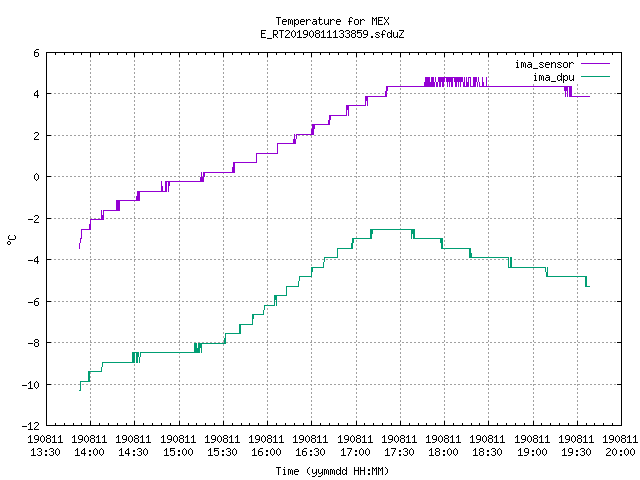Click the x-axis tick label '19:30'

pyautogui.click(x=576, y=452)
